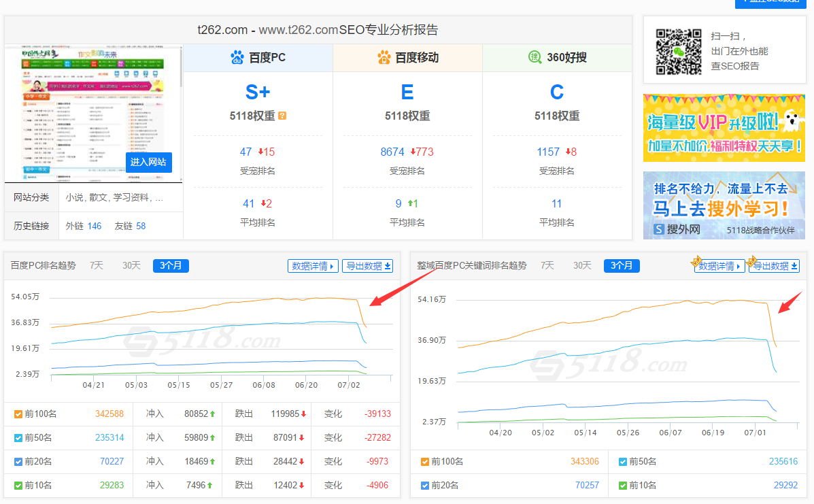Click 受宠排名 value 47 under 百度PC
The image size is (814, 504).
pyautogui.click(x=245, y=152)
